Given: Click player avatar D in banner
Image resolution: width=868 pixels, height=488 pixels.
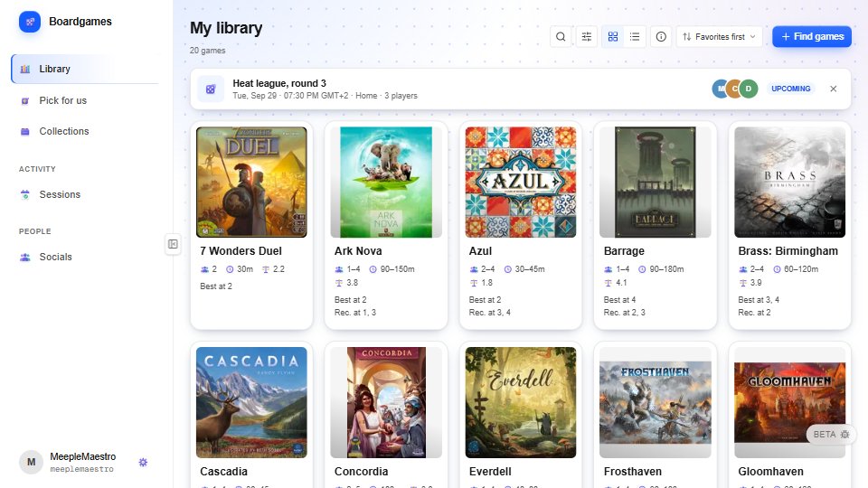Looking at the screenshot, I should tap(749, 89).
